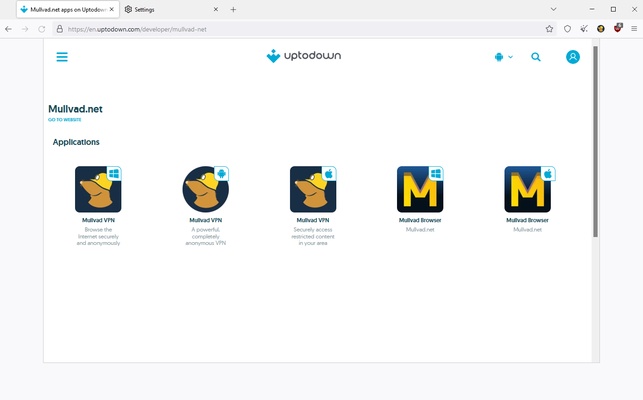The width and height of the screenshot is (643, 400).
Task: Reload the current page
Action: click(41, 29)
